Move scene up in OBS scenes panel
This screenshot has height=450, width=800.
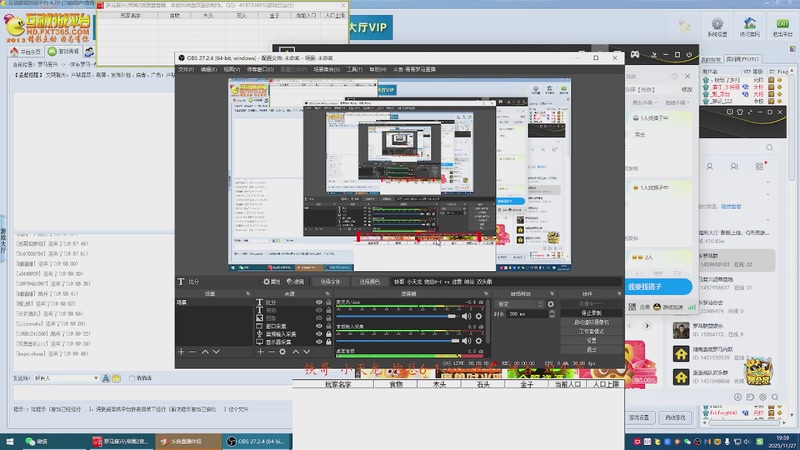tap(205, 352)
